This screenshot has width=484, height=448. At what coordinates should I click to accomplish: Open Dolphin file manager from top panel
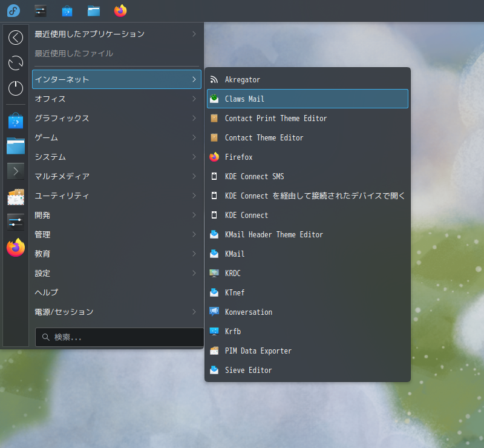[x=94, y=11]
